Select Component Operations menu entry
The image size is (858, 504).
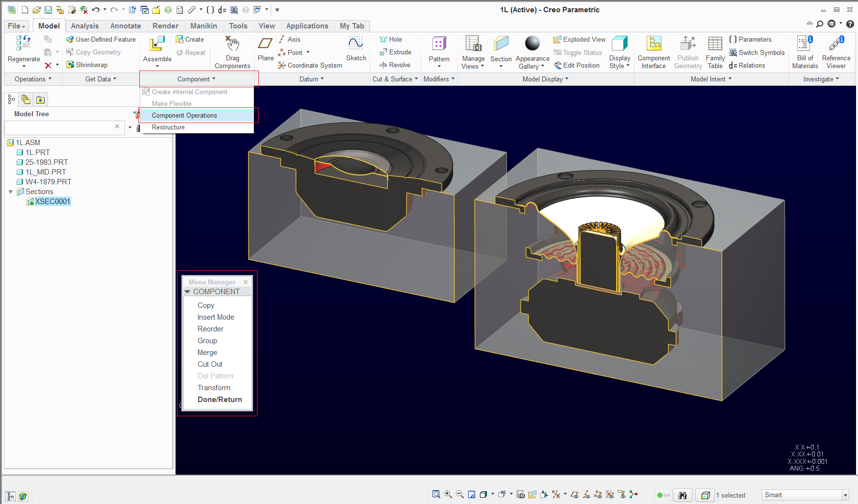pos(197,116)
